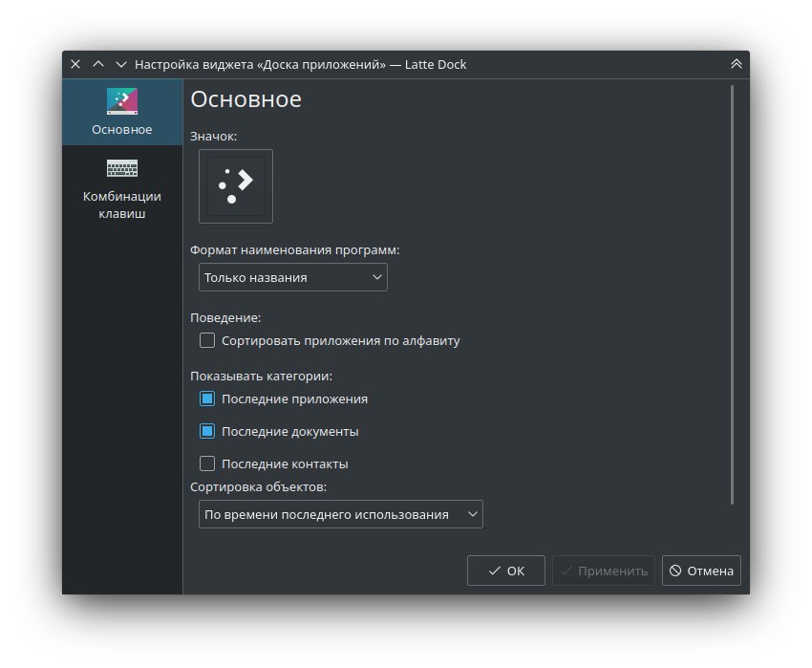
Task: Cancel with the Отмена button
Action: [701, 571]
